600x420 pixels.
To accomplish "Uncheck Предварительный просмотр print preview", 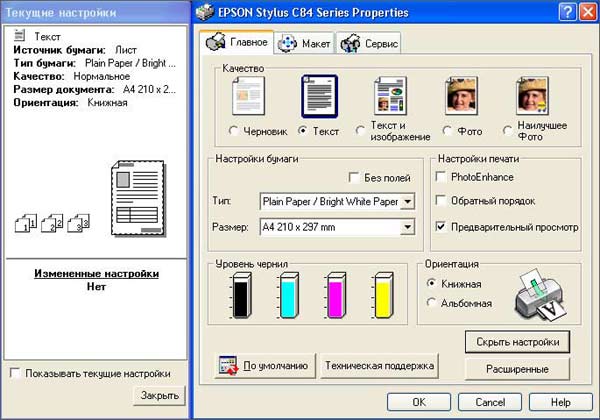I will pyautogui.click(x=442, y=227).
